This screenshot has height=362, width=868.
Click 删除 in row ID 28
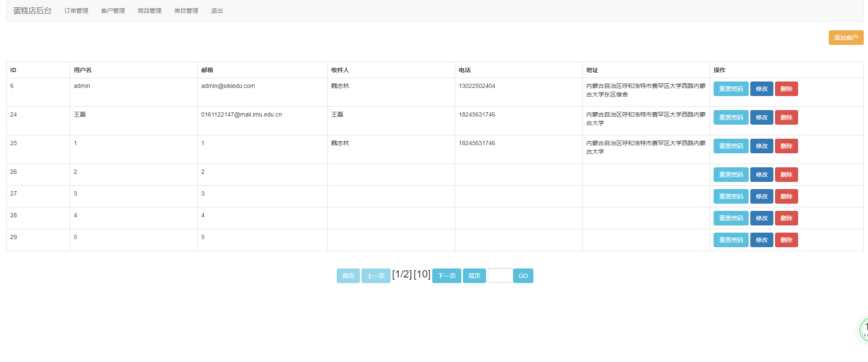tap(786, 218)
